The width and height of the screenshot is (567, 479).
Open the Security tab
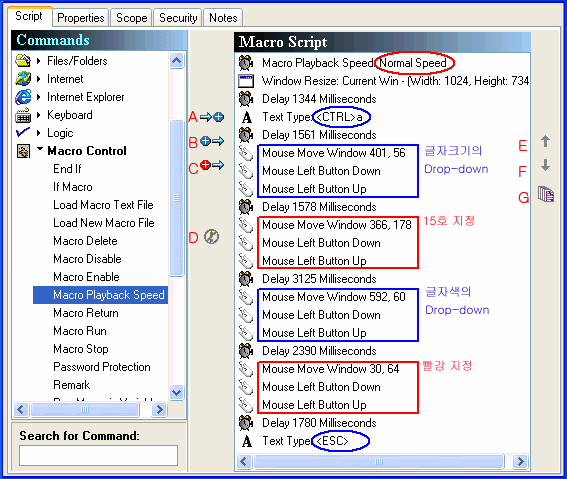pyautogui.click(x=178, y=18)
